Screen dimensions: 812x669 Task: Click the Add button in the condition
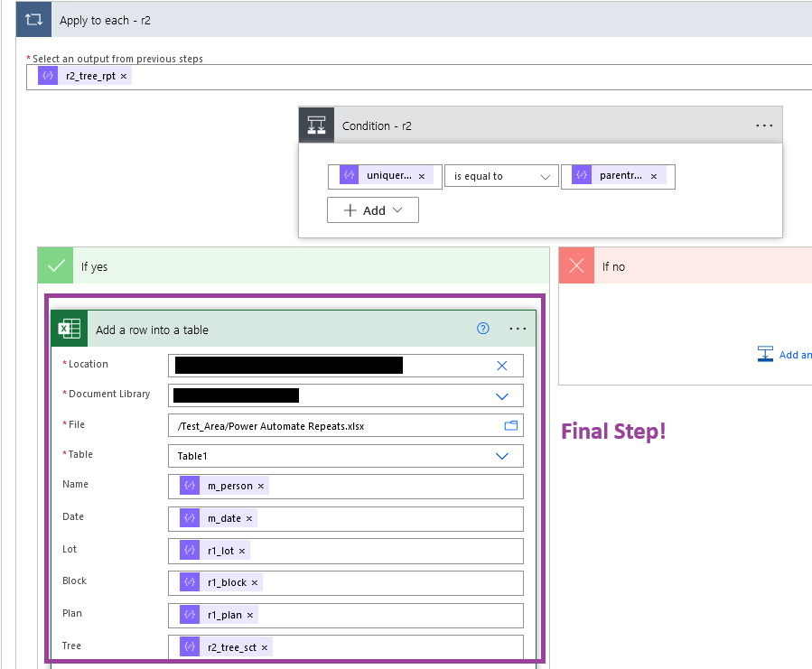(372, 209)
